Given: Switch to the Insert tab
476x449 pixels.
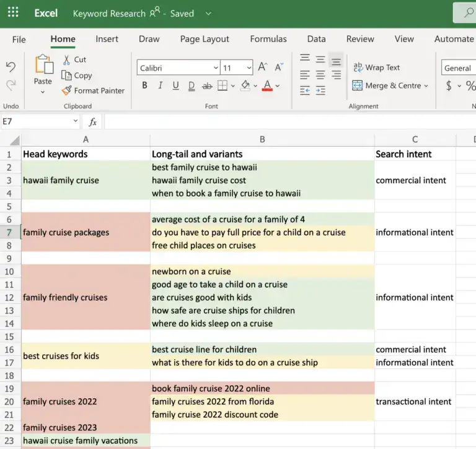Looking at the screenshot, I should click(107, 38).
